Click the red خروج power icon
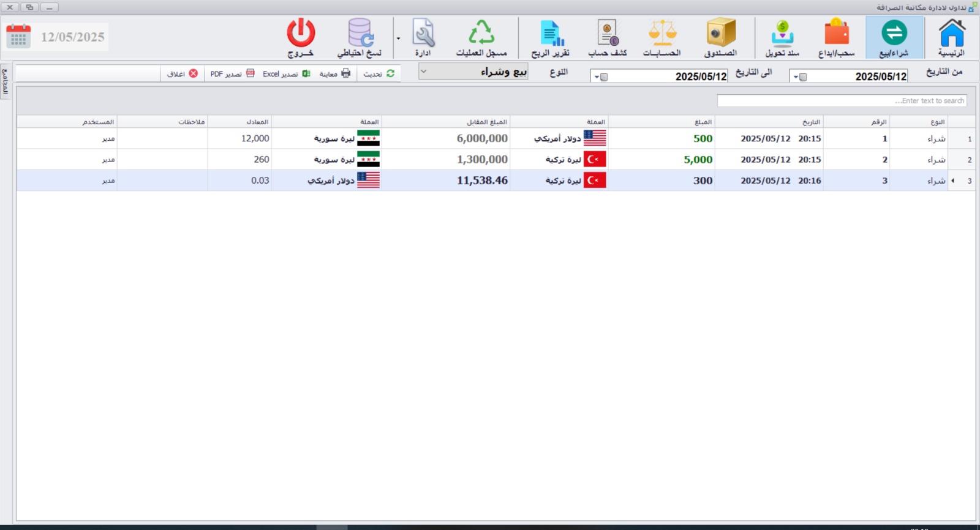980x530 pixels. coord(301,37)
